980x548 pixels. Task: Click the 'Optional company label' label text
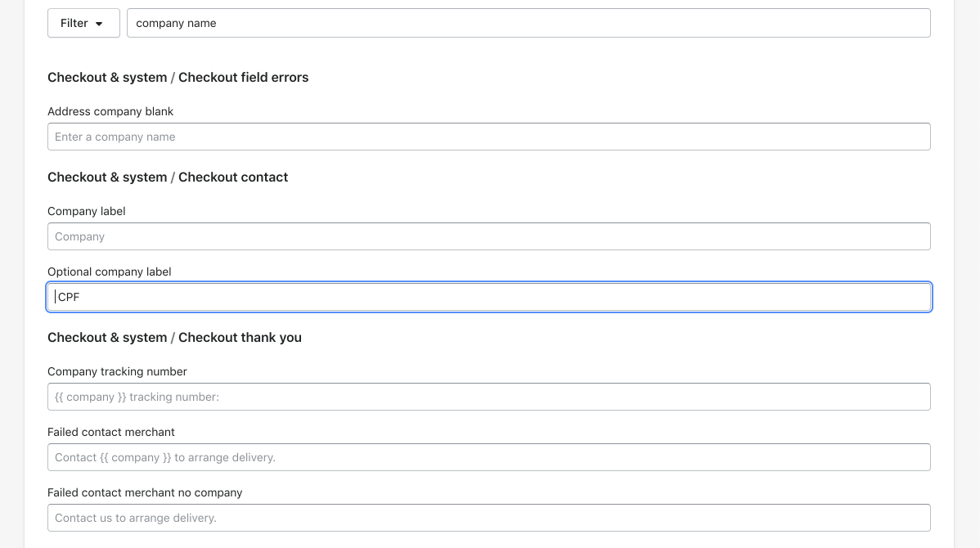pyautogui.click(x=109, y=272)
